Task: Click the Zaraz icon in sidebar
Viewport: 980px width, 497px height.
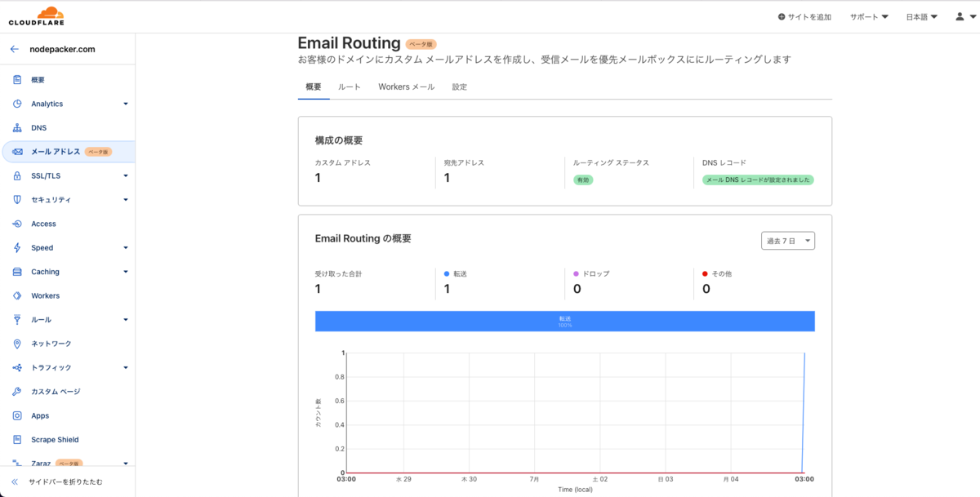Action: (x=17, y=463)
